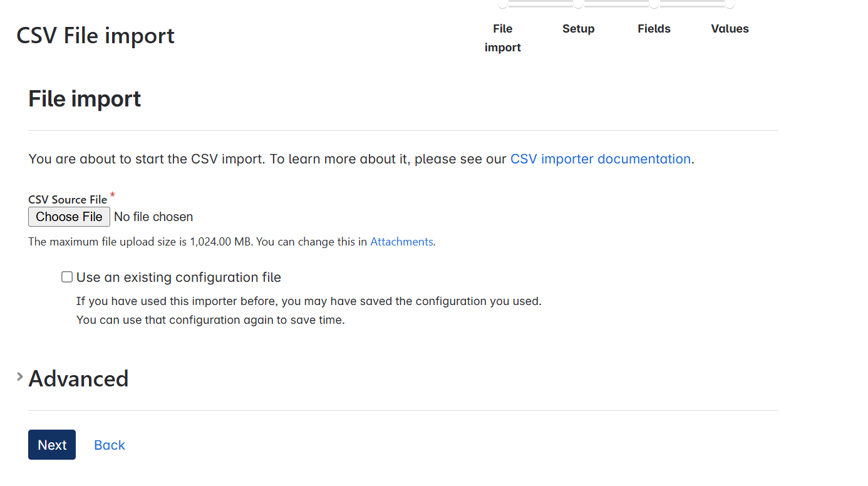Click the Values step circle

[x=730, y=4]
